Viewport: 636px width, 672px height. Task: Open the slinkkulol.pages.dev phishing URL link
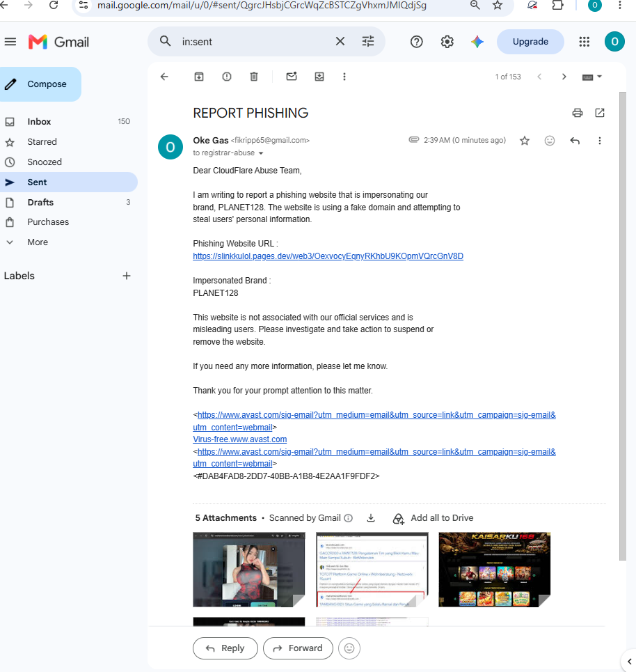tap(328, 256)
